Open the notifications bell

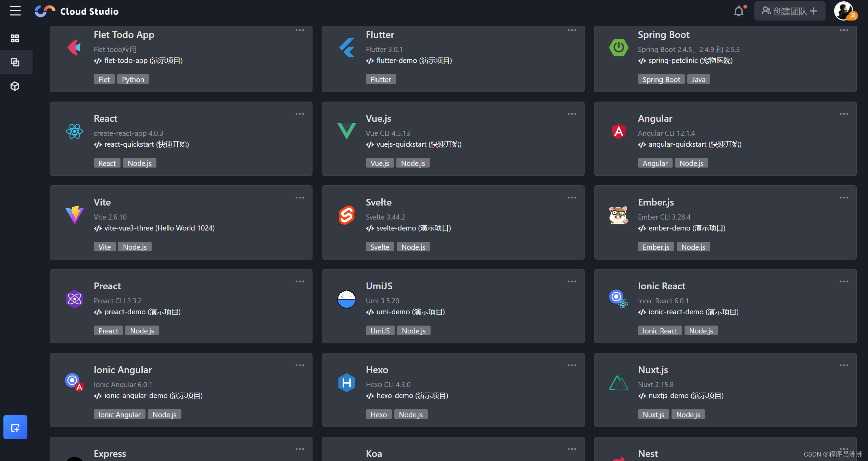[x=739, y=11]
